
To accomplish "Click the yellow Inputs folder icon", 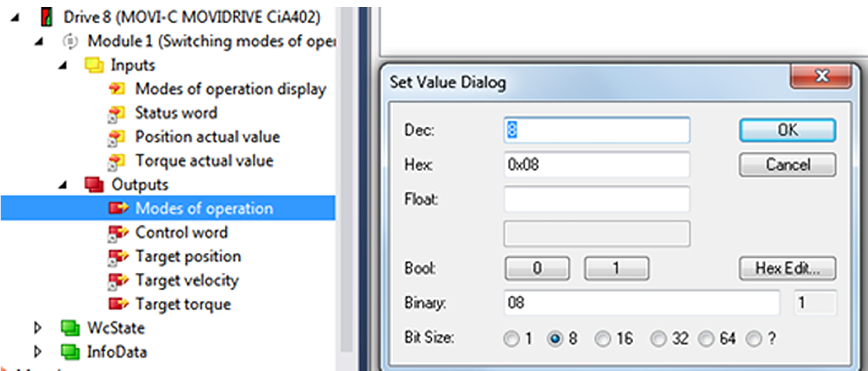I will click(x=94, y=65).
